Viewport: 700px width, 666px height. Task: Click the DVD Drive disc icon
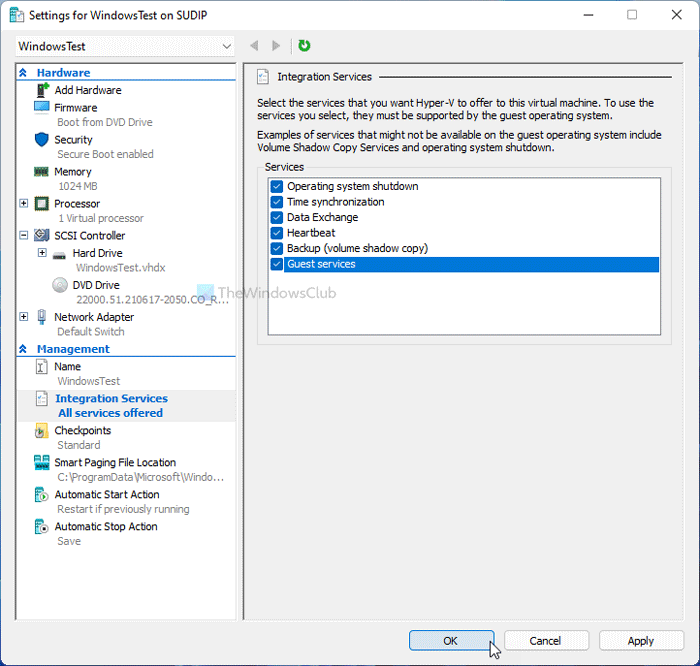pyautogui.click(x=60, y=285)
